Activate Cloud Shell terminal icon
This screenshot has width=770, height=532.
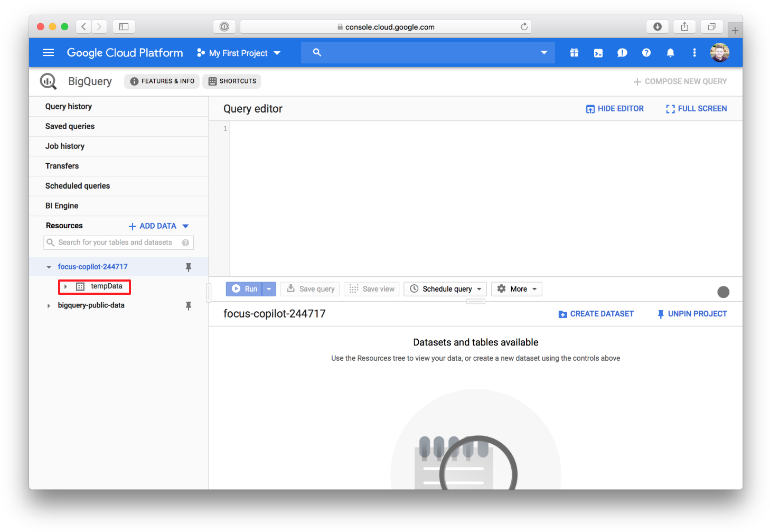click(598, 53)
